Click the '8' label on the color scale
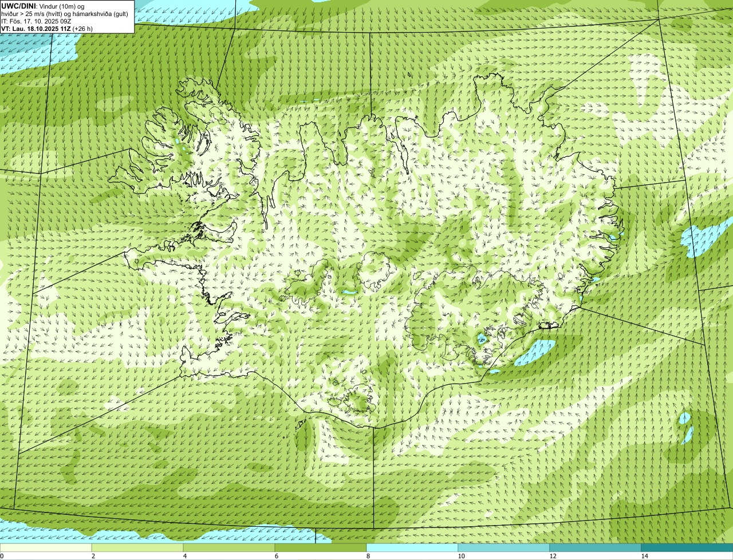 (368, 556)
